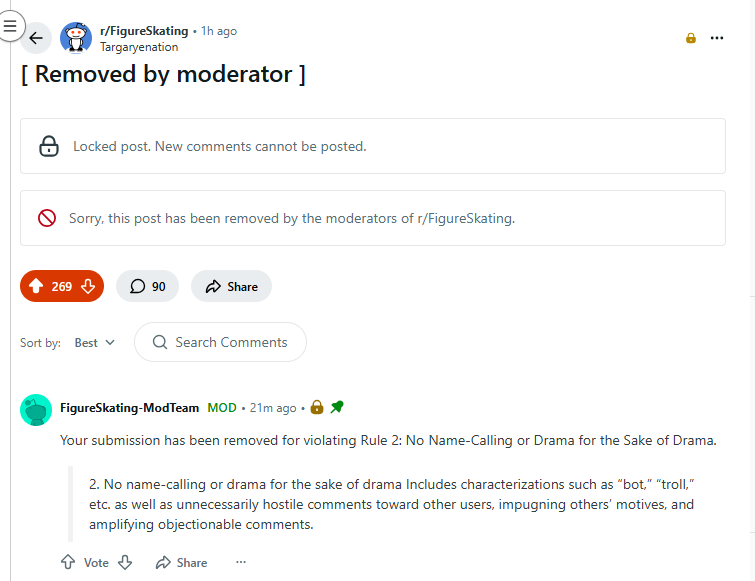755x581 pixels.
Task: Click the green pinned comment icon
Action: 337,407
